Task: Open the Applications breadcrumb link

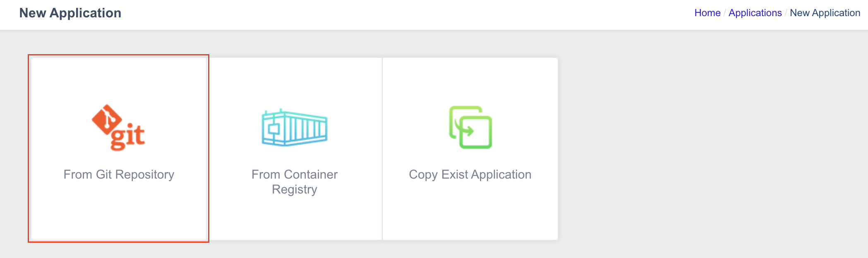Action: click(755, 13)
